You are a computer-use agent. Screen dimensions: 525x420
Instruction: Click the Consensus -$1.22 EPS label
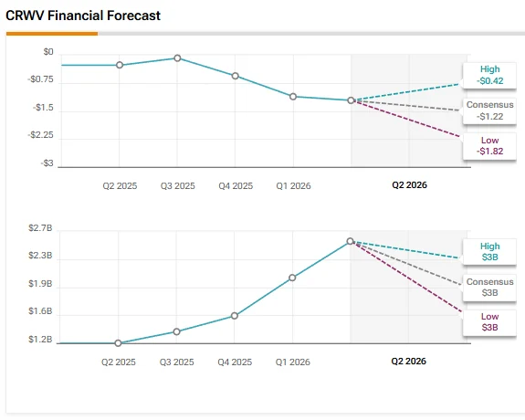pyautogui.click(x=489, y=110)
